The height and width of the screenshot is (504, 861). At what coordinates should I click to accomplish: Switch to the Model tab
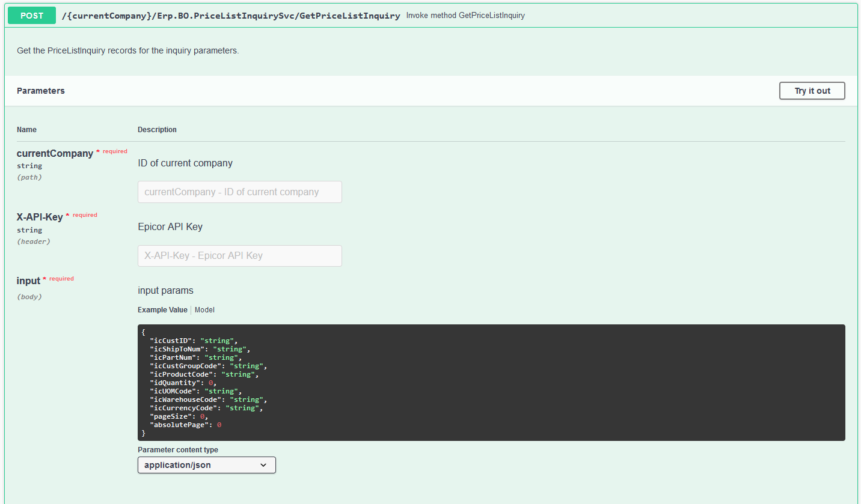coord(204,310)
